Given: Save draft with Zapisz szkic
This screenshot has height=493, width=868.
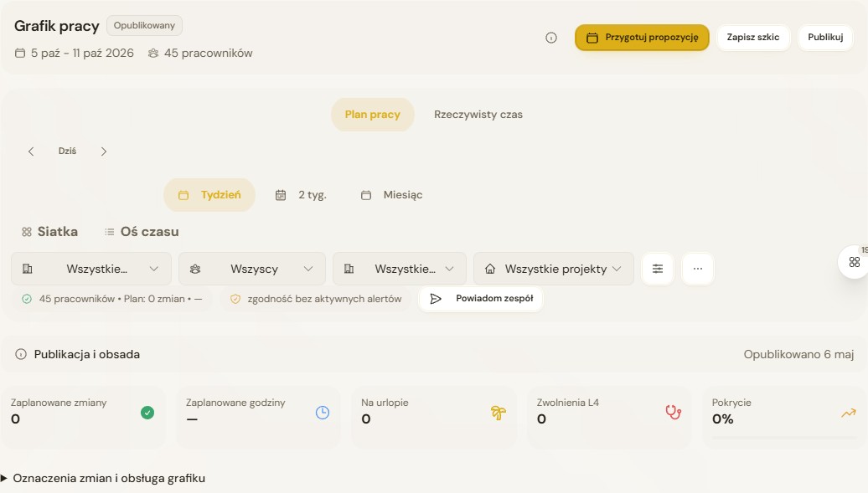Looking at the screenshot, I should (x=753, y=38).
